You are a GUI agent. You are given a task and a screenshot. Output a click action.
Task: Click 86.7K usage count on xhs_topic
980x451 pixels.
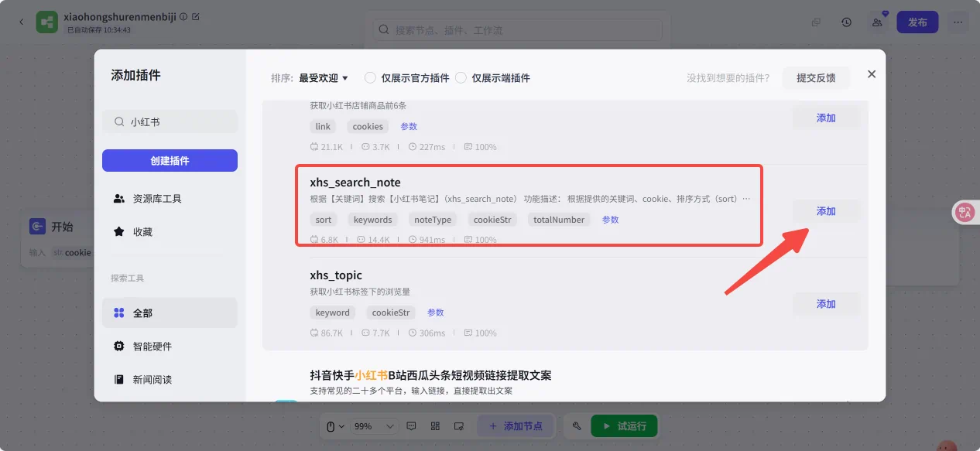326,333
